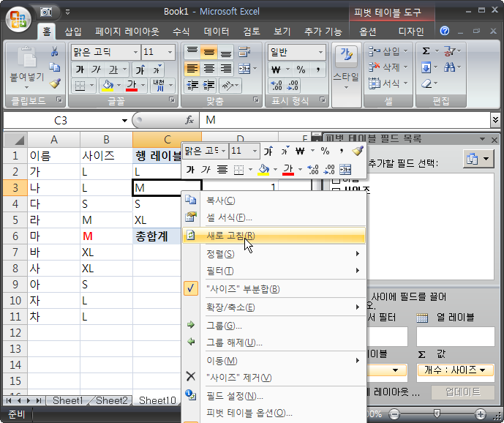This screenshot has width=504, height=423.
Task: Click the bottom align icon
Action: click(225, 52)
